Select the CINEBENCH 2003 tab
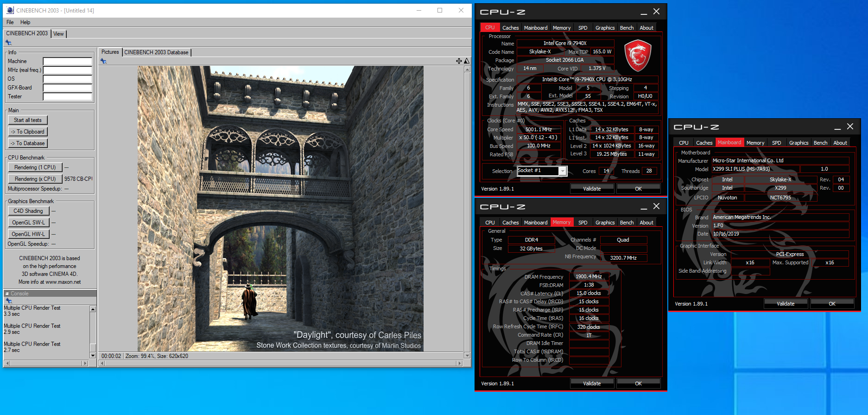 coord(27,33)
